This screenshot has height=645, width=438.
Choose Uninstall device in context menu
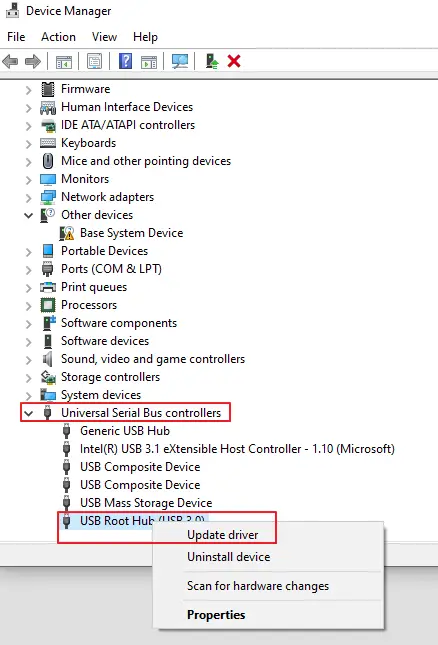click(229, 557)
